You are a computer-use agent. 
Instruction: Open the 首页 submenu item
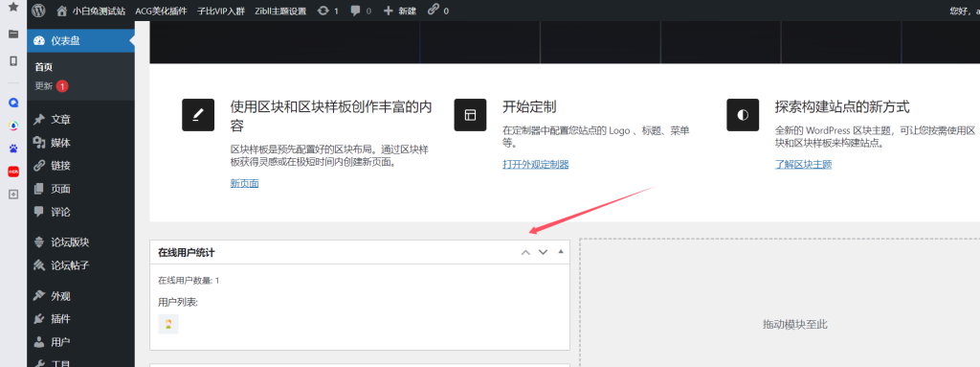click(44, 68)
